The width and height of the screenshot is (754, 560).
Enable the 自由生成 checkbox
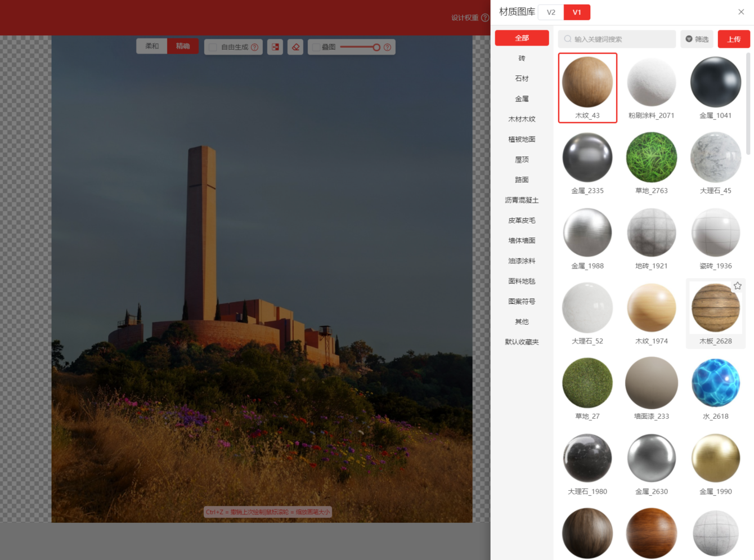click(x=213, y=47)
